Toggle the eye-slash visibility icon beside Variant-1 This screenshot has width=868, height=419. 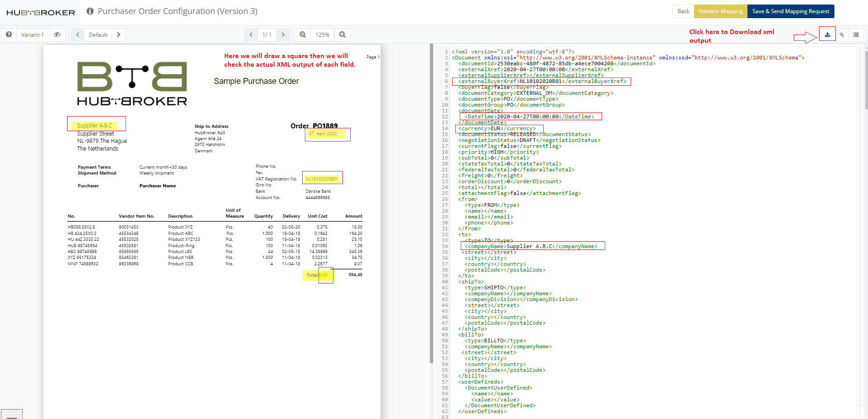point(57,34)
